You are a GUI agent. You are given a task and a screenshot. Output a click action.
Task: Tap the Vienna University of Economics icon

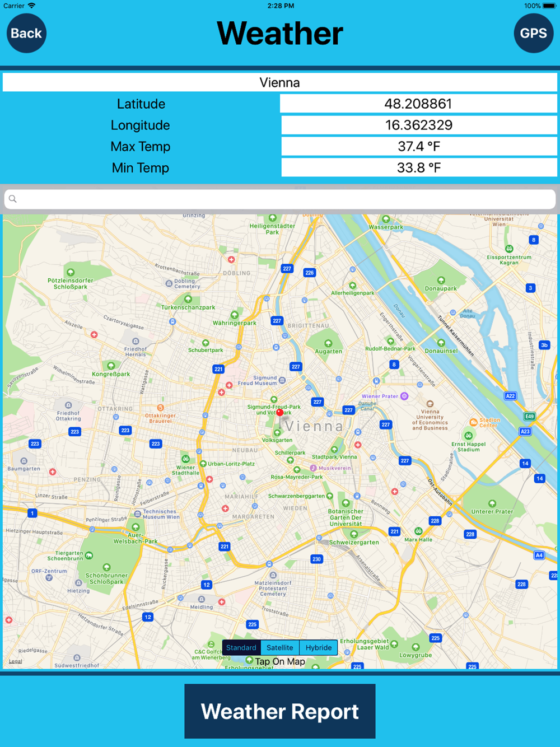[430, 404]
